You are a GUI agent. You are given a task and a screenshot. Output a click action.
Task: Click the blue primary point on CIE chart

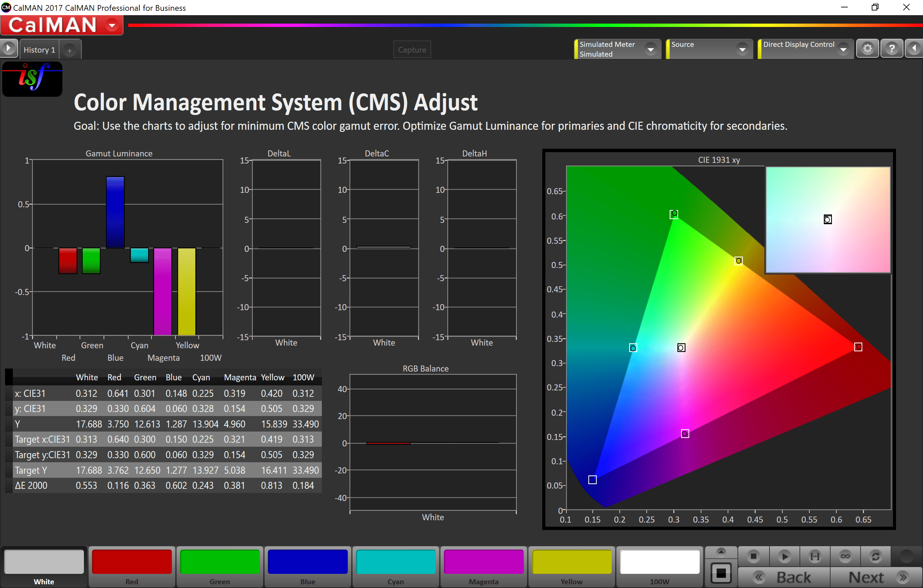[x=592, y=479]
